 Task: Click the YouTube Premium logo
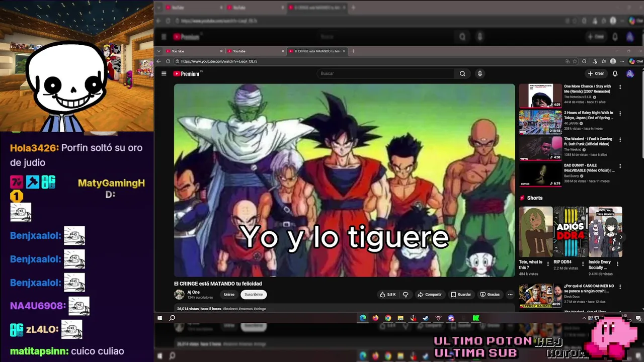tap(187, 74)
